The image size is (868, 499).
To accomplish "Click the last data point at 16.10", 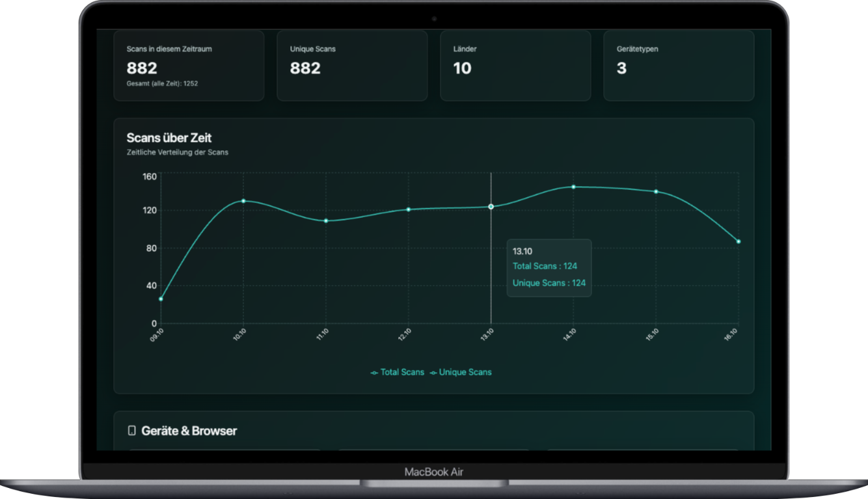I will tap(739, 241).
